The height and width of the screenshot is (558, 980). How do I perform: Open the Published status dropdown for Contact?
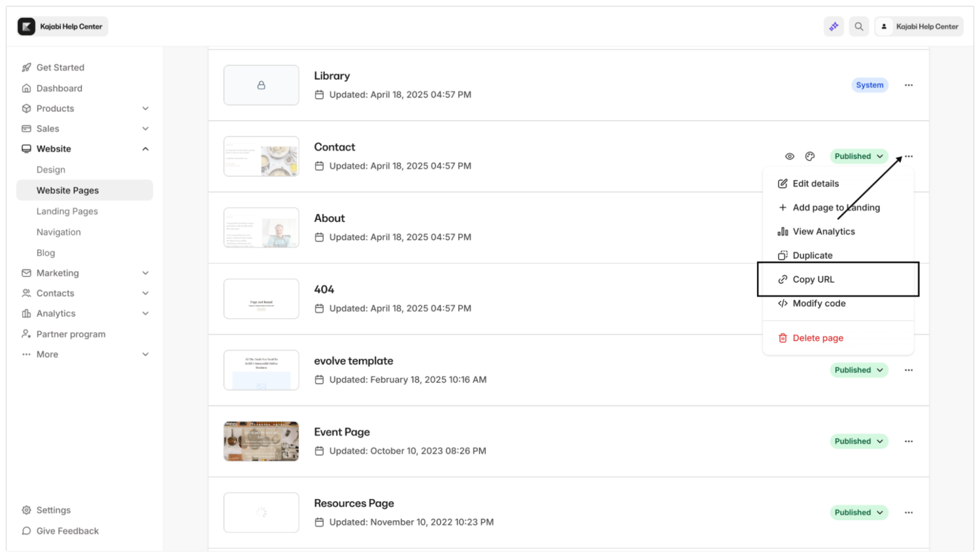pyautogui.click(x=858, y=156)
